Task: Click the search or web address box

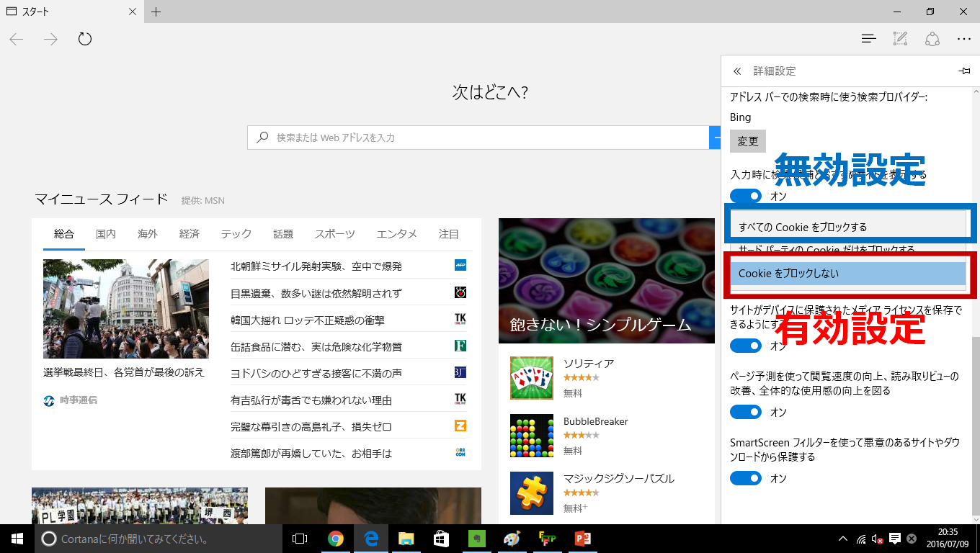Action: [x=478, y=137]
